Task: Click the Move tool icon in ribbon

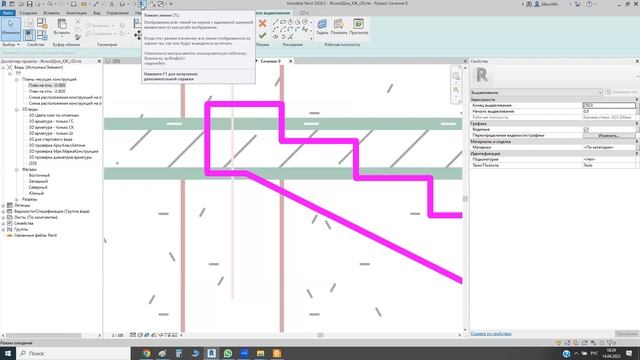Action: tap(138, 36)
